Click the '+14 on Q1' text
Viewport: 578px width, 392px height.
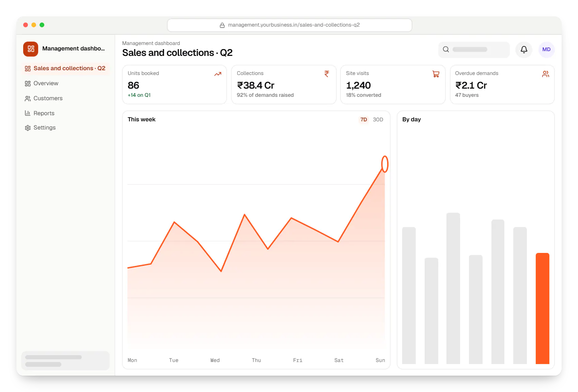point(139,95)
